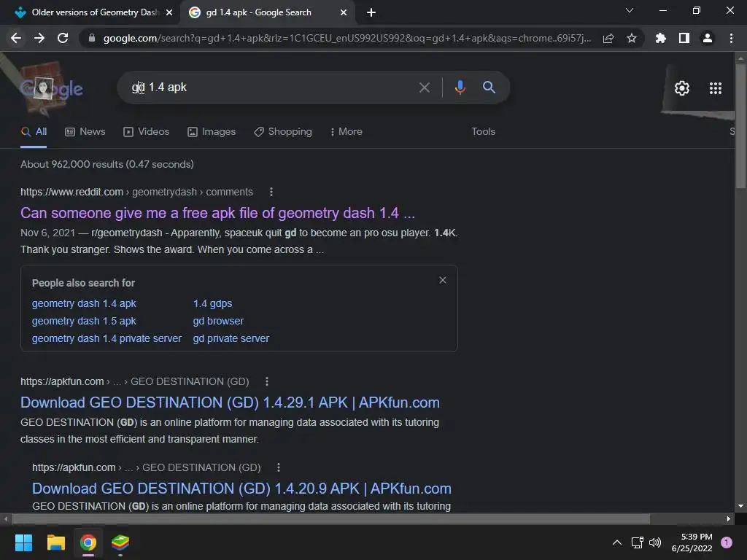747x560 pixels.
Task: Click the site info lock icon
Action: coord(92,38)
